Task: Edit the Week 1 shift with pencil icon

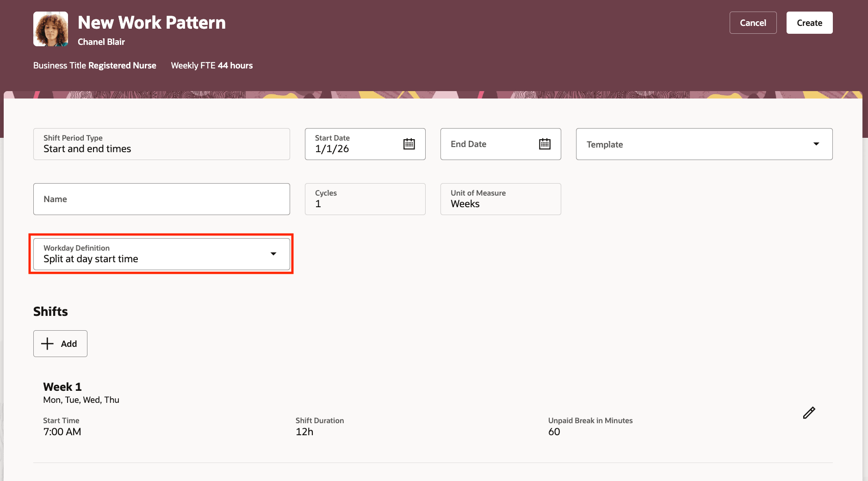Action: click(808, 413)
